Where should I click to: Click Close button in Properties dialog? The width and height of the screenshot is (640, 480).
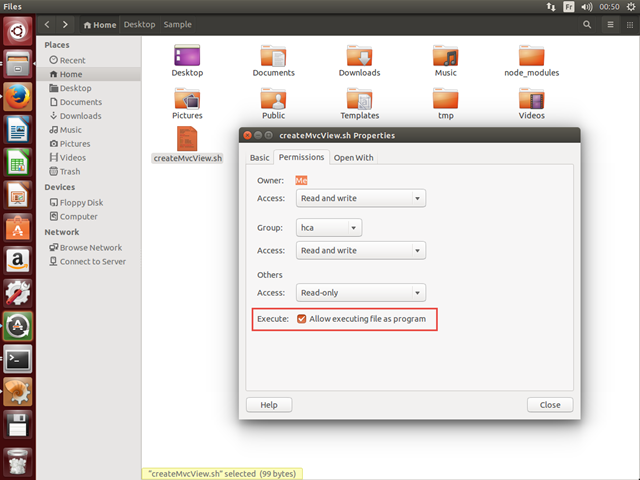(x=550, y=405)
